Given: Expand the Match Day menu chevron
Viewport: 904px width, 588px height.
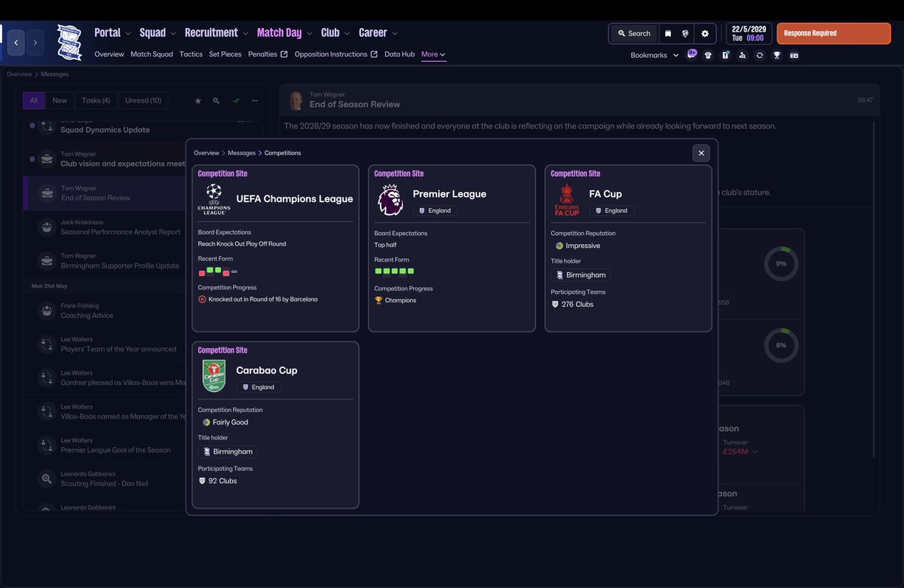Looking at the screenshot, I should 309,33.
